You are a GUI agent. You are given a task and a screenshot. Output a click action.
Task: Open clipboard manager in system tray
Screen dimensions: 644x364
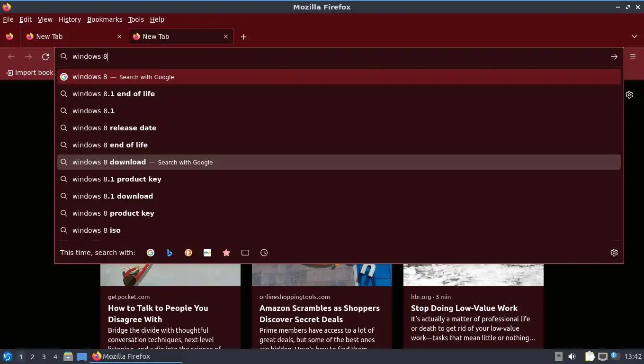pos(590,356)
